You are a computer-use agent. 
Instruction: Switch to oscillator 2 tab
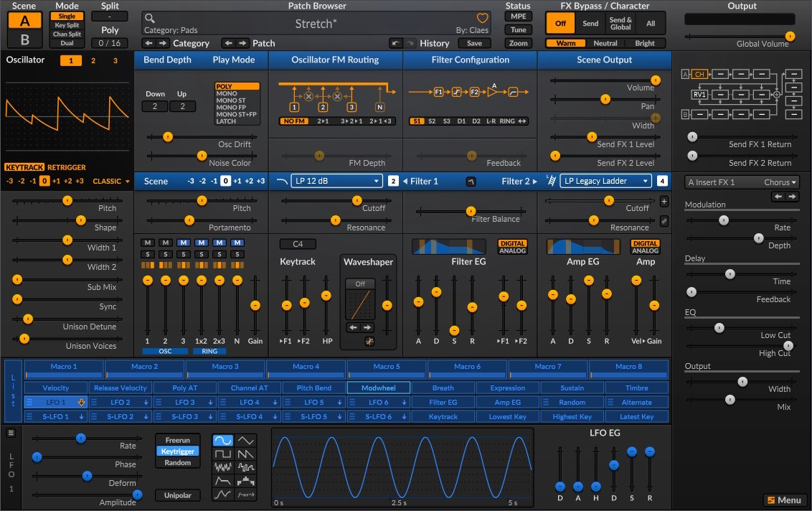93,60
